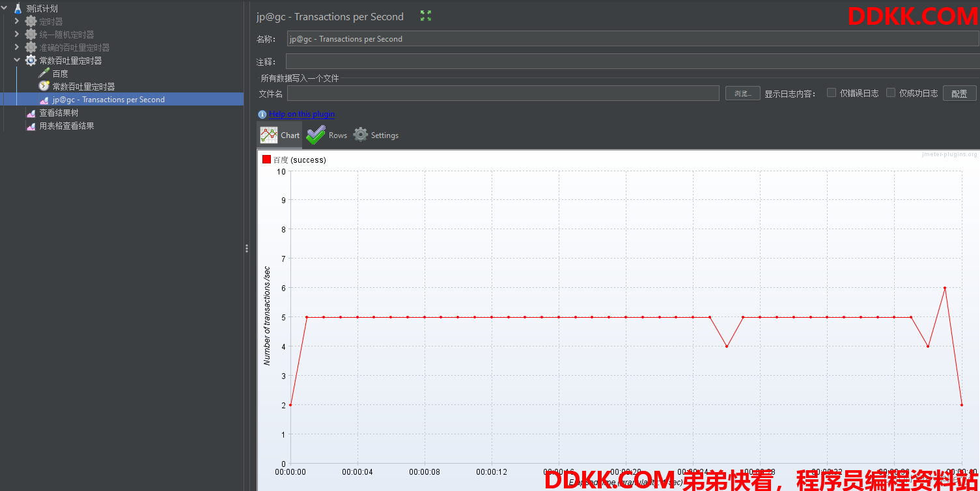The height and width of the screenshot is (491, 980).
Task: Collapse the 常数吞吐量定时器 thread group
Action: (x=17, y=61)
